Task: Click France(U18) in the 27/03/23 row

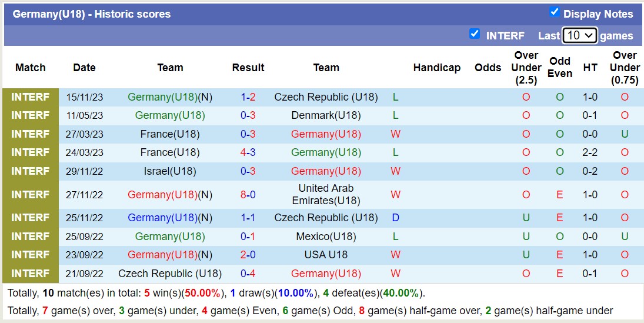Action: pos(170,134)
